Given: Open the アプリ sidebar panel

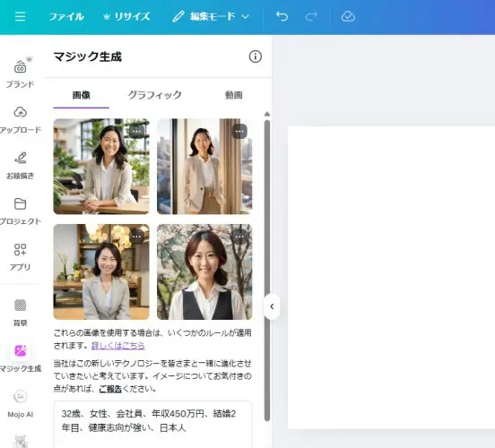Looking at the screenshot, I should coord(21,257).
